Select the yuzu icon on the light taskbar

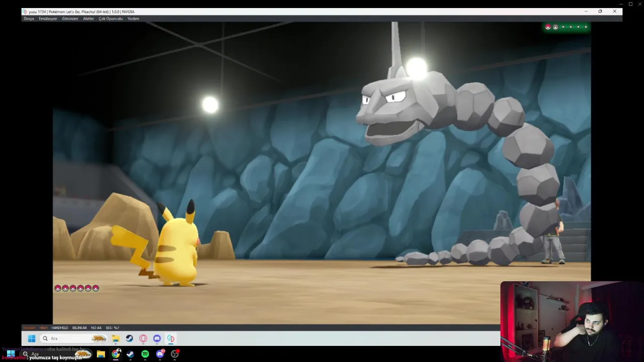coord(171,338)
